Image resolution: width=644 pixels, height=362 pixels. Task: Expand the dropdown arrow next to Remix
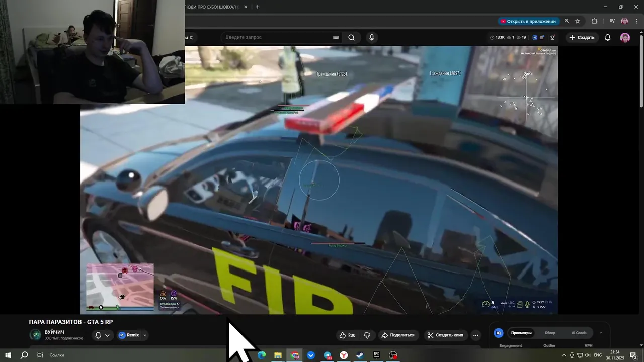(145, 335)
